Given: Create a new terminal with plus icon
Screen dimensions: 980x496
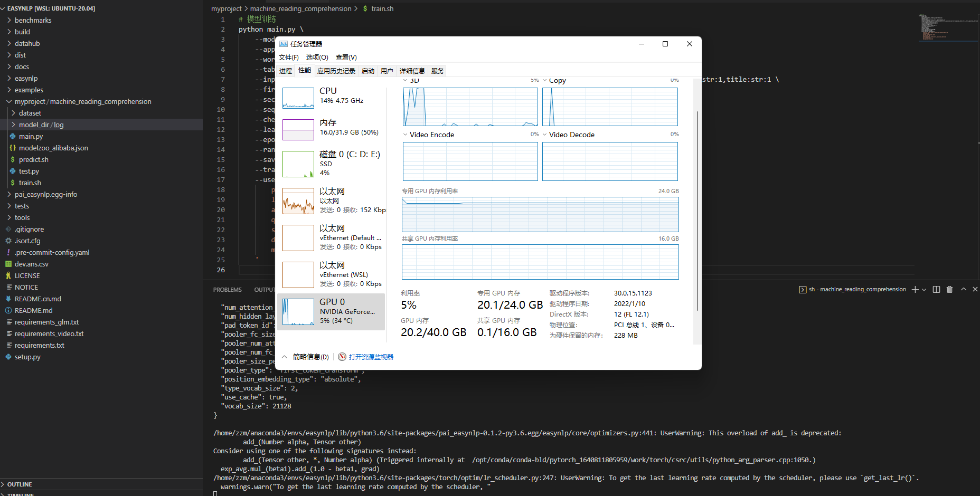Looking at the screenshot, I should tap(915, 289).
